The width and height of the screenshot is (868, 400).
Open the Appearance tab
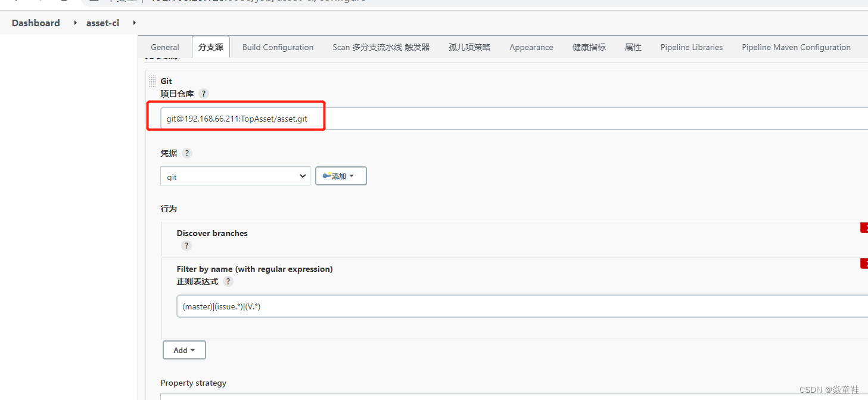tap(531, 47)
